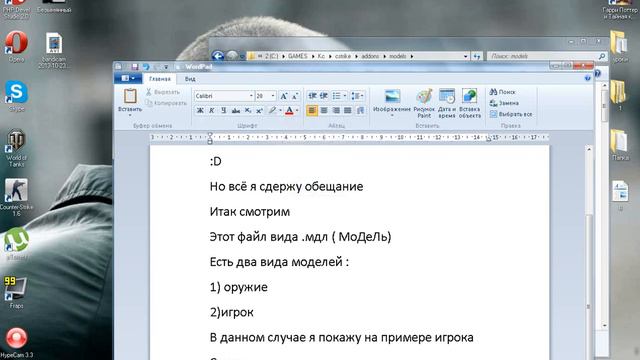Viewport: 640px width, 360px height.
Task: Toggle italic К formatting
Action: tap(211, 110)
